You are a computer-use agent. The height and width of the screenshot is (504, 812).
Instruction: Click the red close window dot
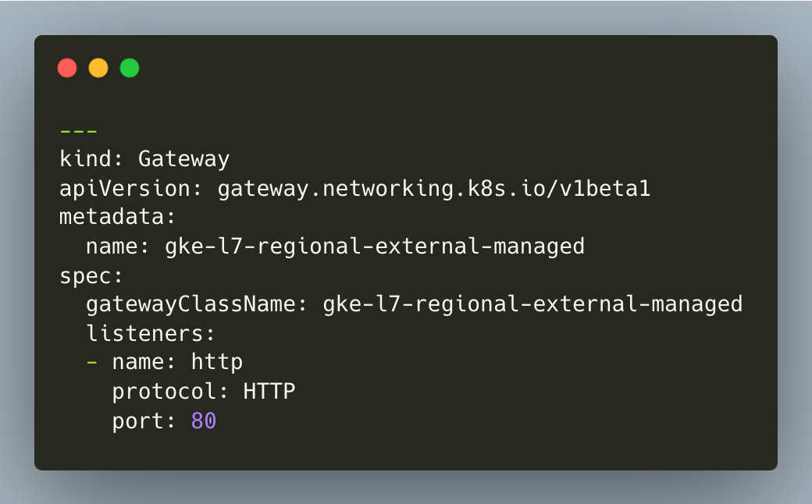coord(67,68)
